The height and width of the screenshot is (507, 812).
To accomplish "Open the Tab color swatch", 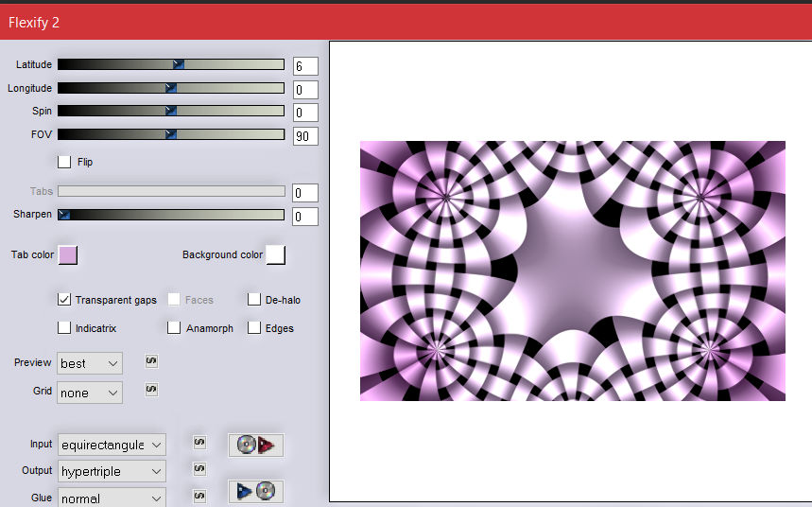I will (68, 255).
